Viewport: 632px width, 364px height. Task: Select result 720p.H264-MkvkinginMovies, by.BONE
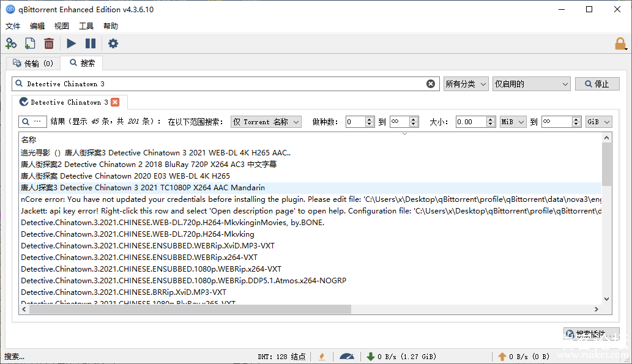[x=310, y=223]
